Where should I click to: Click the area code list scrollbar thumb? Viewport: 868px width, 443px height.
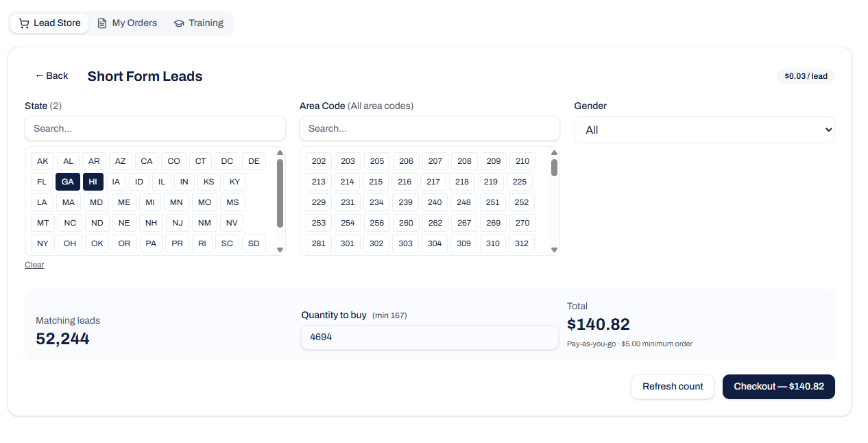pos(554,167)
